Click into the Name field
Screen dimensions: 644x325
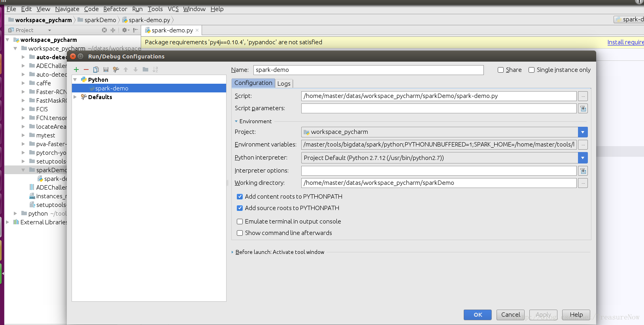368,70
